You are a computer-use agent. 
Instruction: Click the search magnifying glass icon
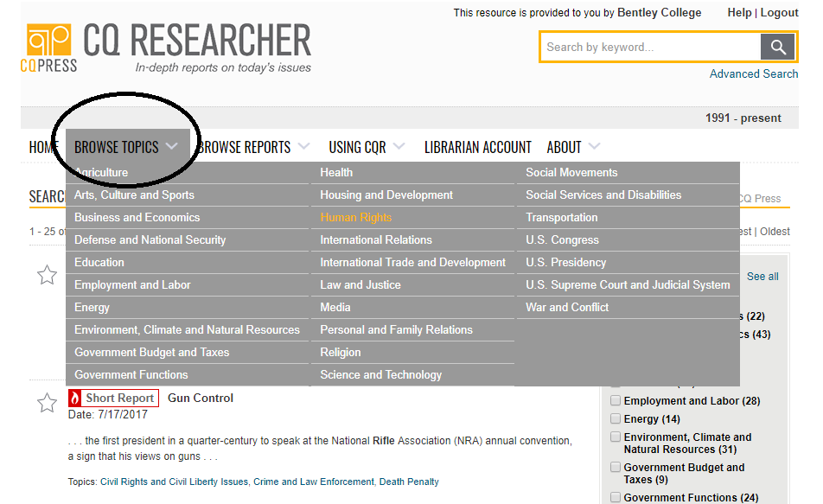(777, 47)
